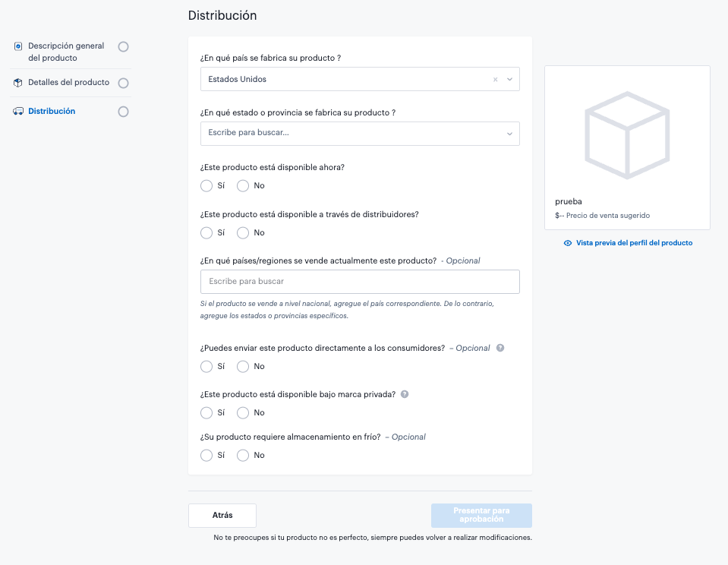The image size is (728, 565).
Task: Open Descripción general del producto step
Action: [x=66, y=52]
